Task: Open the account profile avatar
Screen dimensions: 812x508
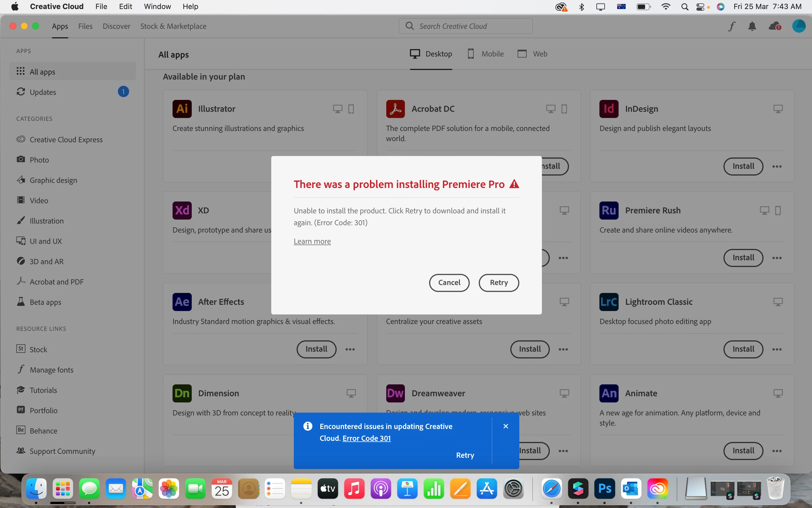Action: coord(798,26)
